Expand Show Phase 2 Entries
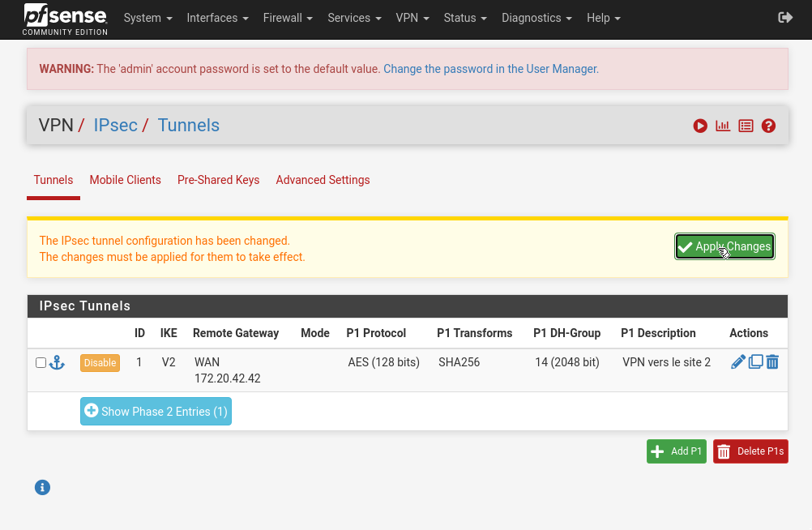This screenshot has width=812, height=530. (x=156, y=412)
